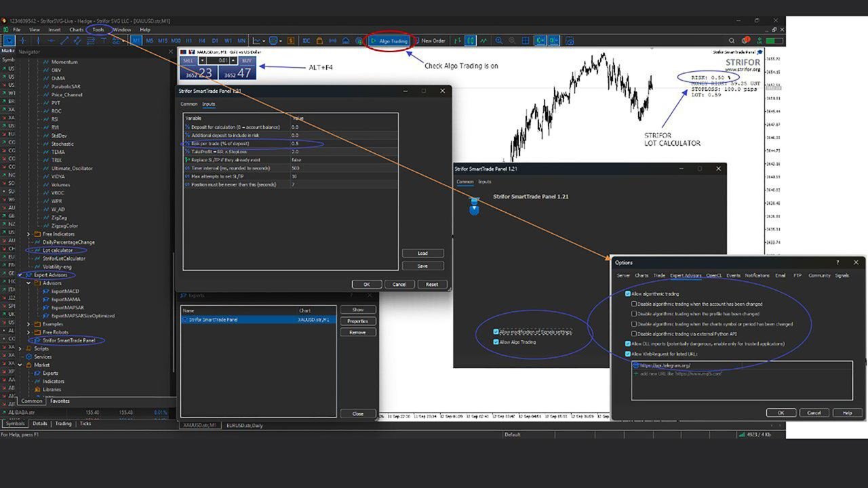Click the Risk per trade value field

click(x=342, y=144)
